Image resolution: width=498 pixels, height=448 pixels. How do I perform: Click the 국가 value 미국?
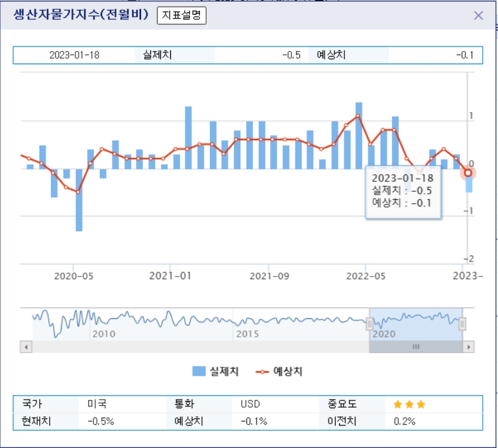pyautogui.click(x=97, y=404)
